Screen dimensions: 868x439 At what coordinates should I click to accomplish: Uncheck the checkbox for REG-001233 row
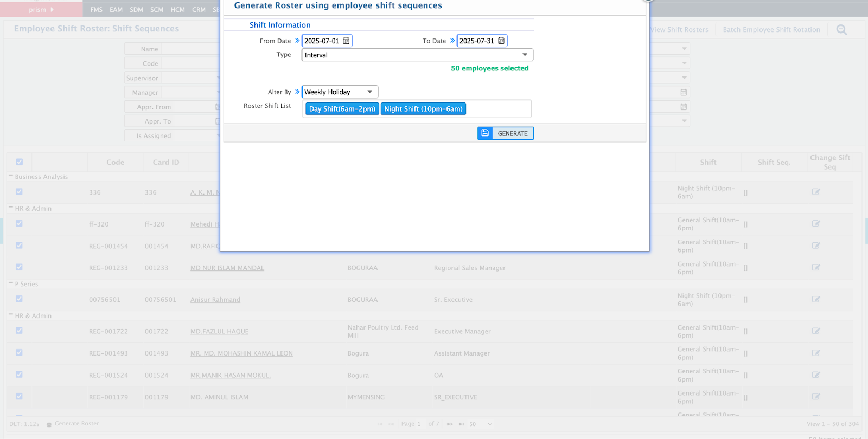pos(20,267)
